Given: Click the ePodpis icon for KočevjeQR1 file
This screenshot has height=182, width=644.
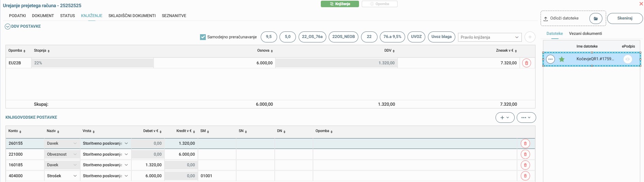Looking at the screenshot, I should (627, 59).
